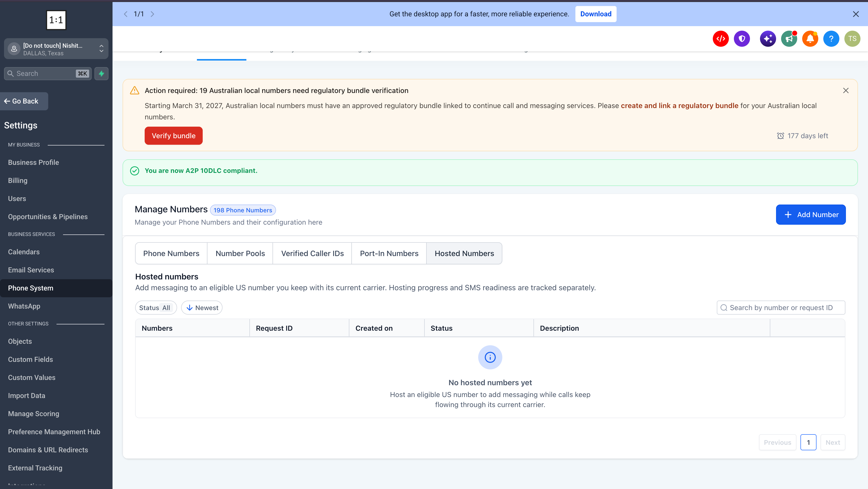Open Billing settings
The width and height of the screenshot is (868, 489).
(x=18, y=180)
